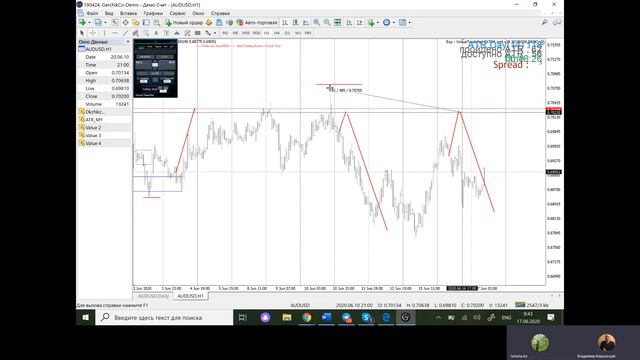Screen dimensions: 640x360
Task: Open the New Chart toolbar icon
Action: click(x=82, y=22)
